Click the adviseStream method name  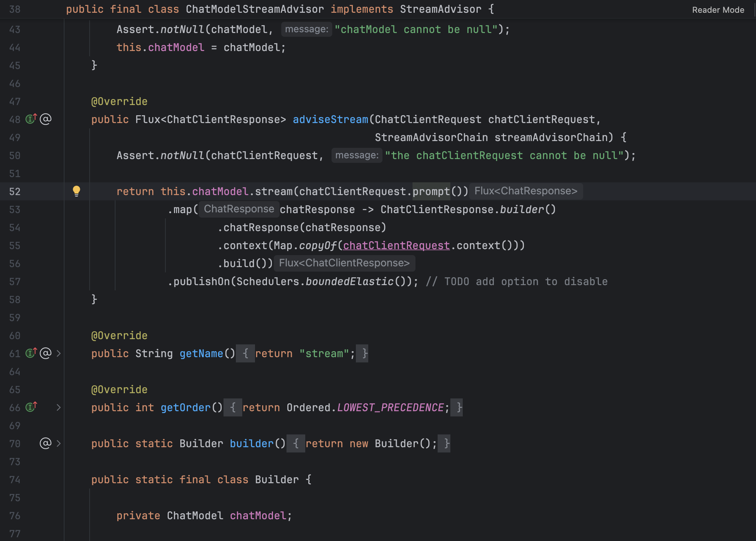(330, 119)
